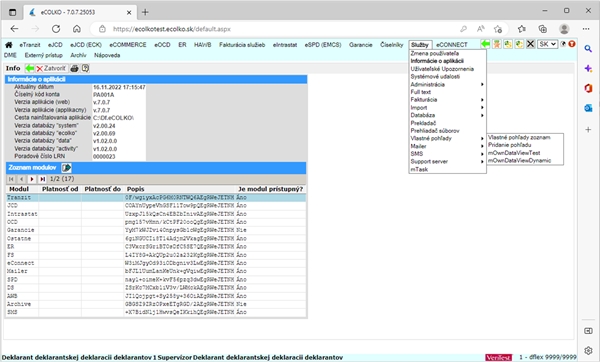The image size is (600, 362).
Task: Click Verilesz badge in status bar
Action: [x=499, y=357]
